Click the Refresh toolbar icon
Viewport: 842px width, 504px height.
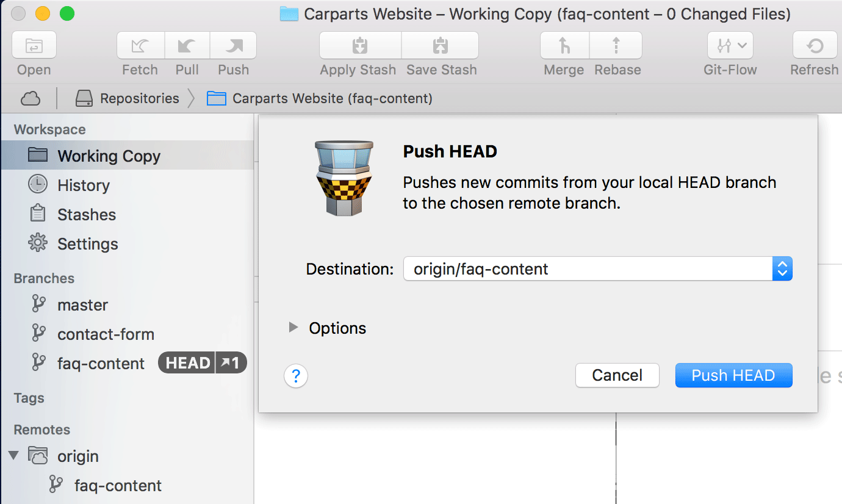815,46
